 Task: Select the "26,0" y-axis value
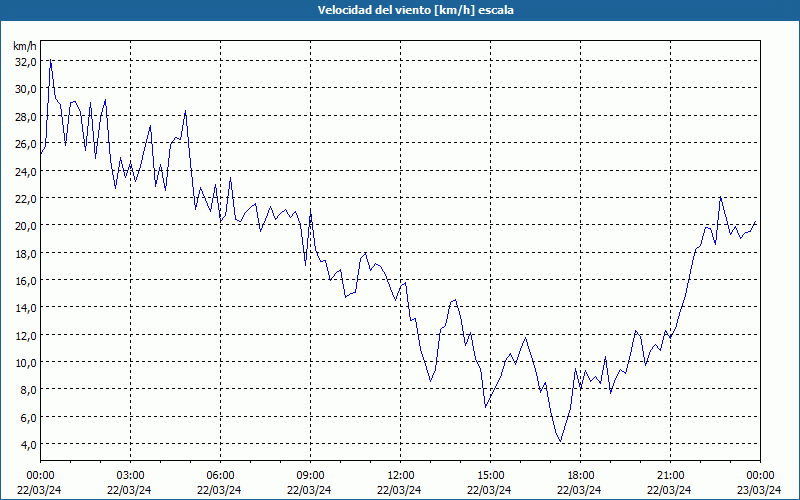point(26,143)
